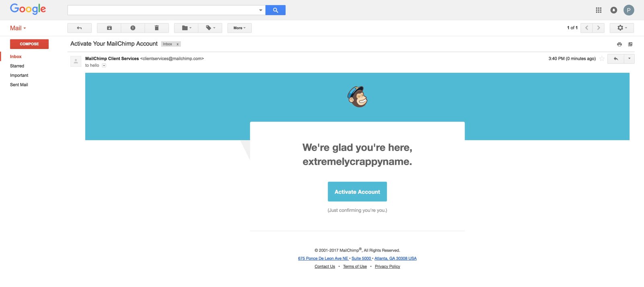Image resolution: width=644 pixels, height=287 pixels.
Task: Open the Move to folder dropdown
Action: click(x=186, y=28)
